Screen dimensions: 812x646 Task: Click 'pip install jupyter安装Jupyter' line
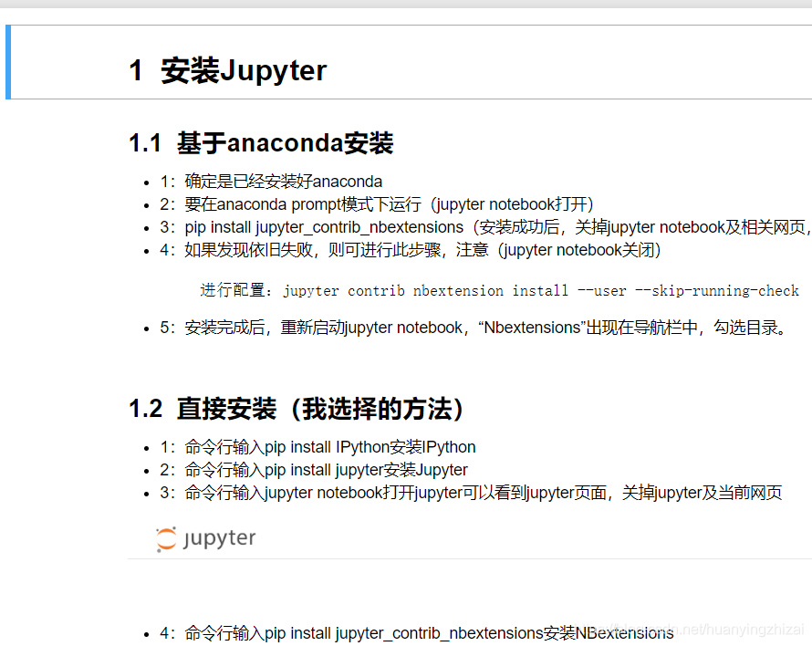(x=314, y=470)
